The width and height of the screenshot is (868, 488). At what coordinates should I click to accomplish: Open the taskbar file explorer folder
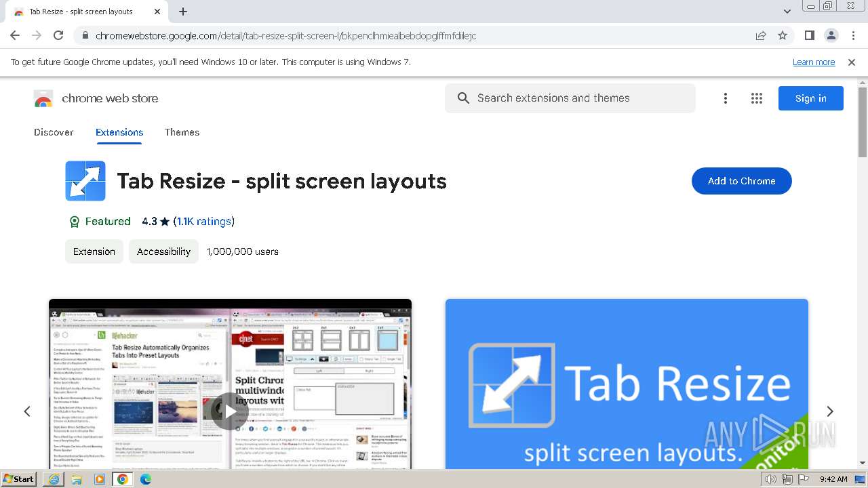click(77, 479)
